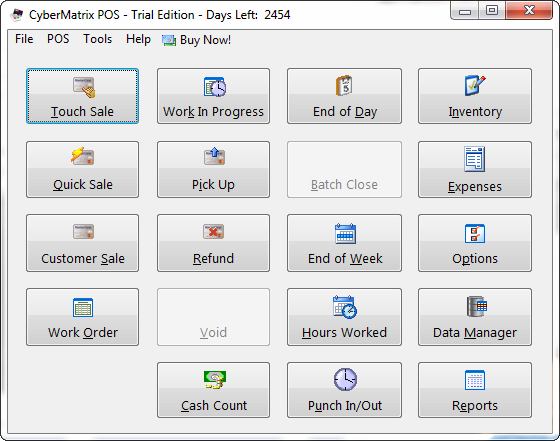The width and height of the screenshot is (560, 441).
Task: Open the Options checkbox icon
Action: 475,234
